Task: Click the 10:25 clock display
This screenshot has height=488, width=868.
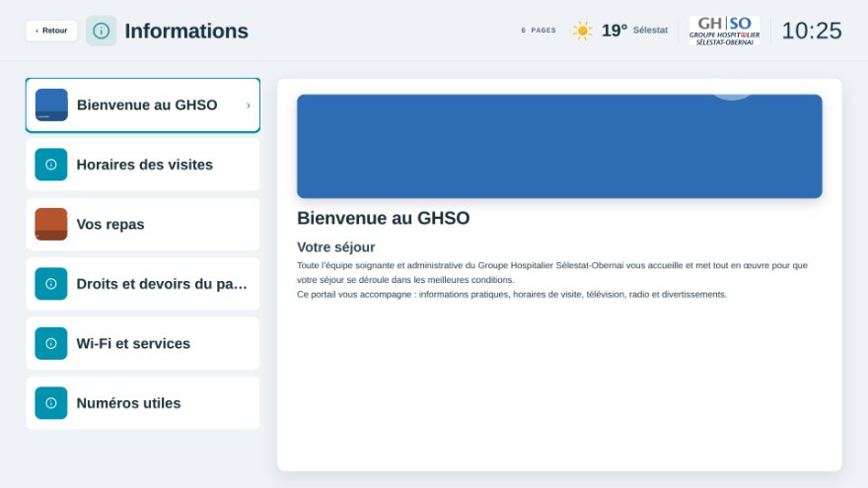Action: (812, 31)
